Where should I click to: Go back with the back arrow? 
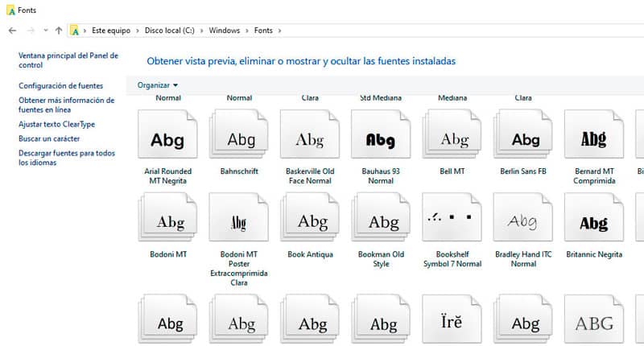coord(12,31)
